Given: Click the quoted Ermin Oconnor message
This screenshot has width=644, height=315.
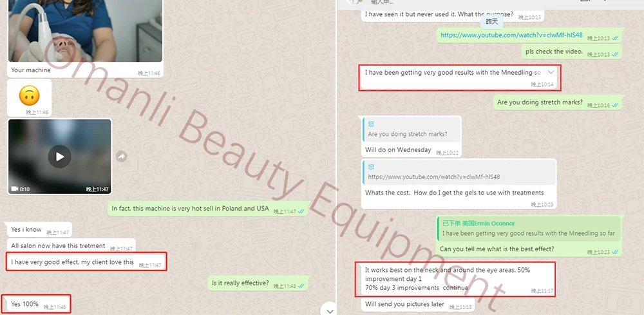Looking at the screenshot, I should pos(528,228).
